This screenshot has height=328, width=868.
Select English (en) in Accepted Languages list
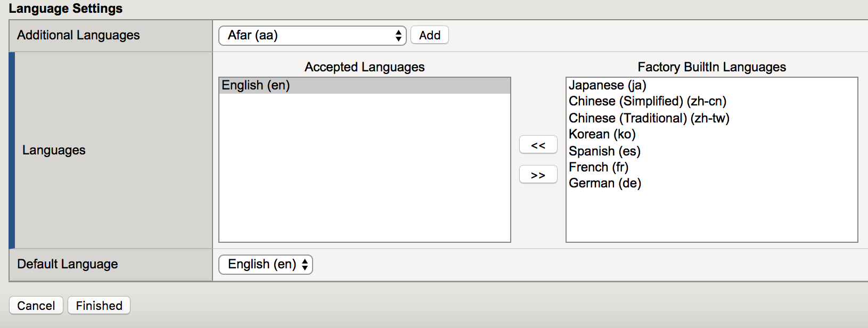pos(365,85)
